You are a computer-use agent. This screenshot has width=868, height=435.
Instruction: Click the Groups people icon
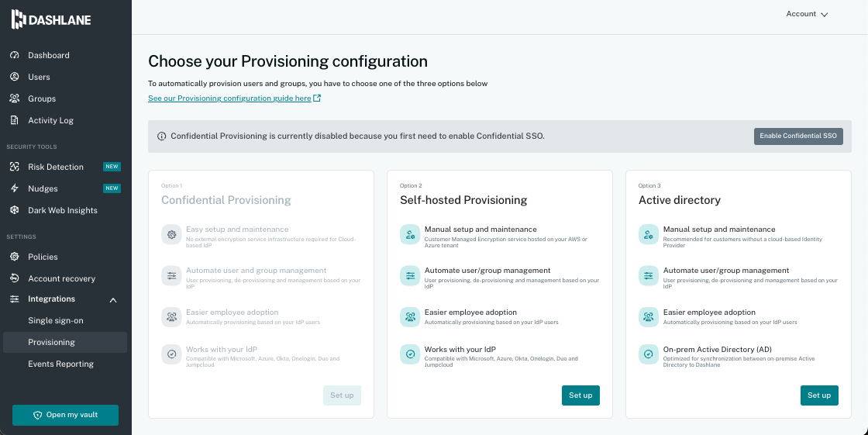click(14, 98)
